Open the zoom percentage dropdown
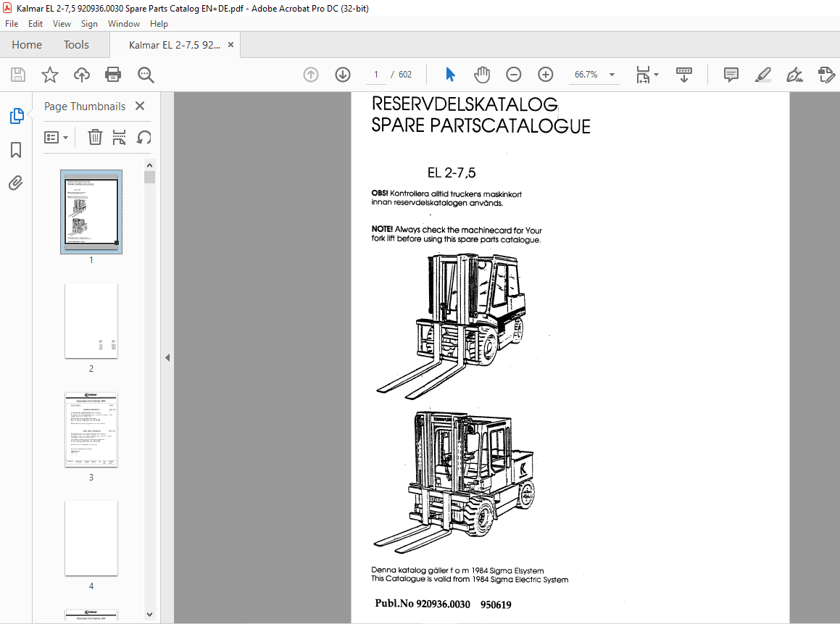This screenshot has height=624, width=840. 611,74
